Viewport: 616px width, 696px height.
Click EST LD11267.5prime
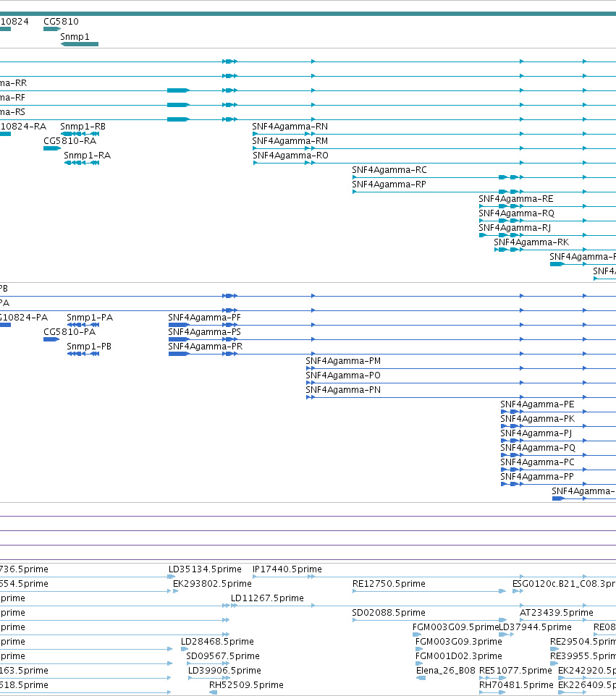[x=267, y=598]
